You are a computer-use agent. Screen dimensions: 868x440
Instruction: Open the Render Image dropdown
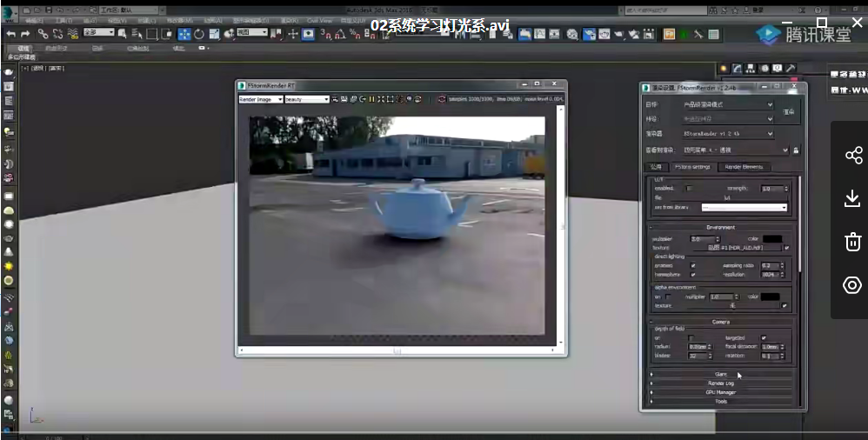point(260,99)
